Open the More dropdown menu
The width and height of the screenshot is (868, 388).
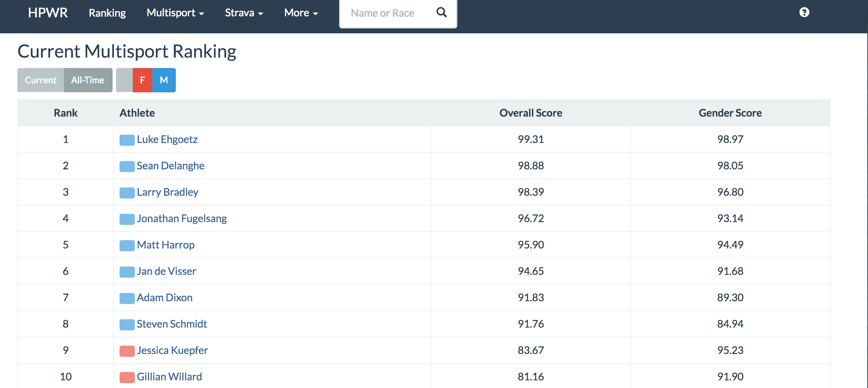301,13
